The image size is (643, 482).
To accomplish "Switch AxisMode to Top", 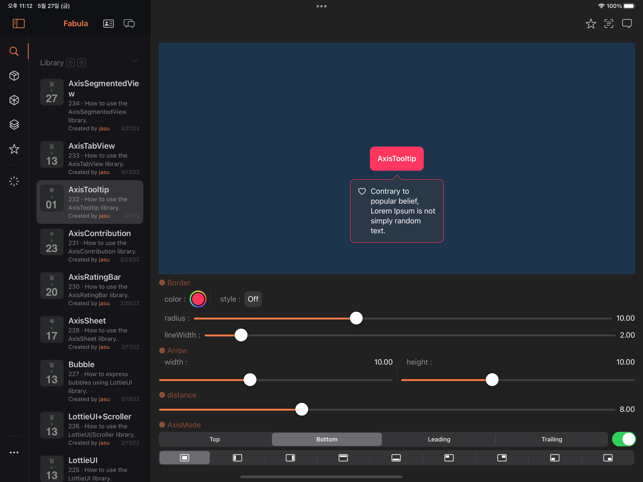I will [214, 439].
